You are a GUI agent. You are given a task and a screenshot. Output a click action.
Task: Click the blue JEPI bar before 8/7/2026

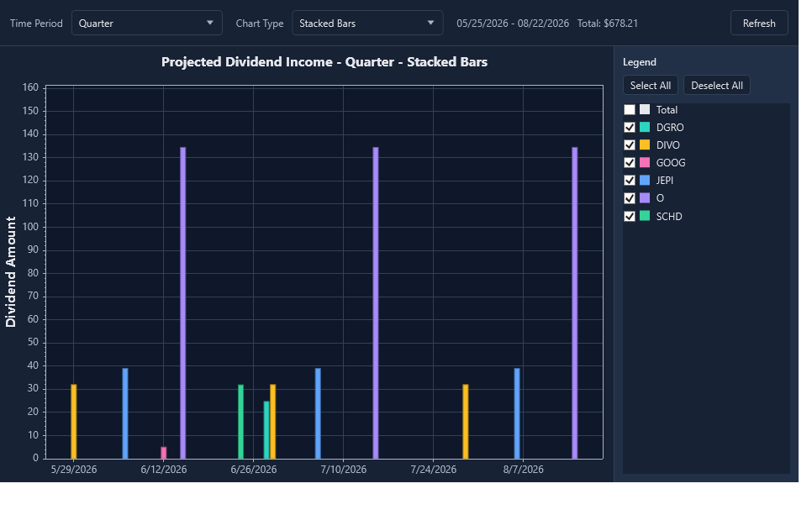click(x=517, y=413)
